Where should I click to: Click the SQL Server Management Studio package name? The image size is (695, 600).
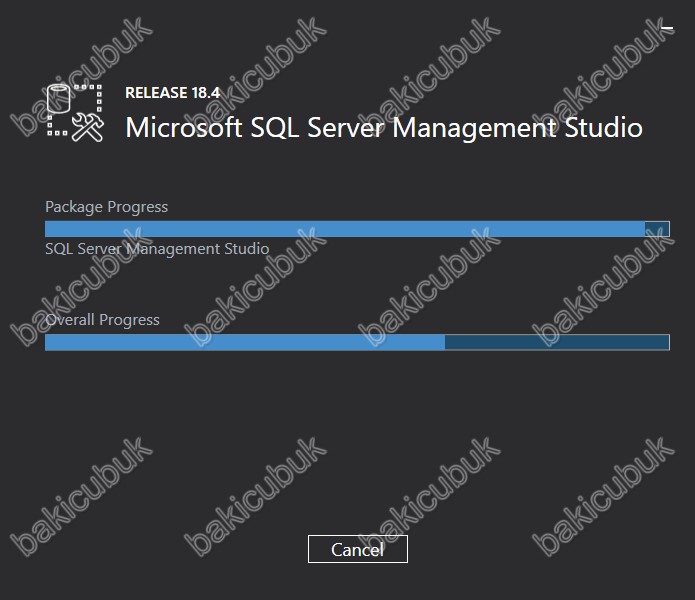click(157, 249)
